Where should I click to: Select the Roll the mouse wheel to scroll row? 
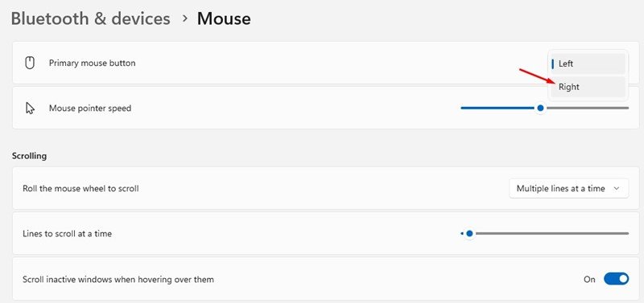(321, 188)
